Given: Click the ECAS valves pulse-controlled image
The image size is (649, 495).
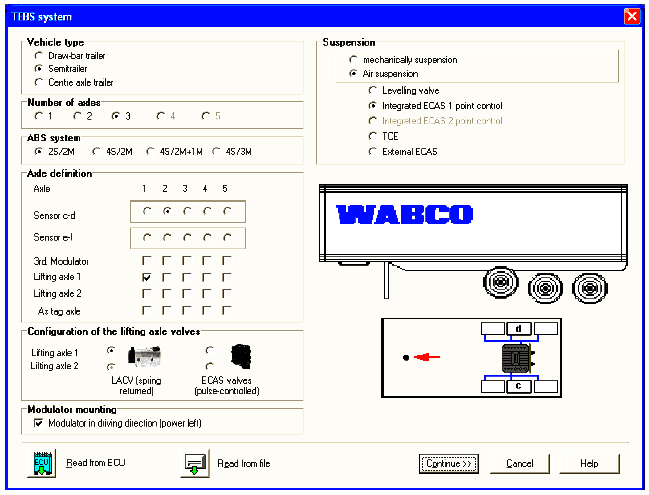Looking at the screenshot, I should tap(241, 356).
